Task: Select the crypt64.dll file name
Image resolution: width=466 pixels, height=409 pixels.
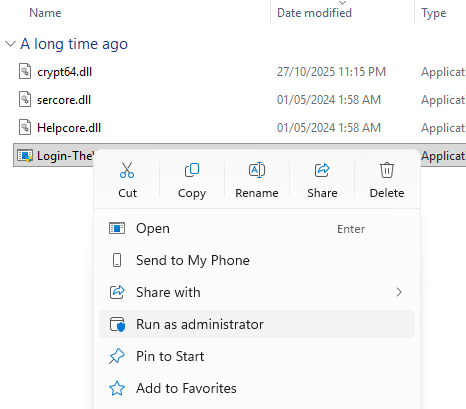Action: tap(64, 72)
